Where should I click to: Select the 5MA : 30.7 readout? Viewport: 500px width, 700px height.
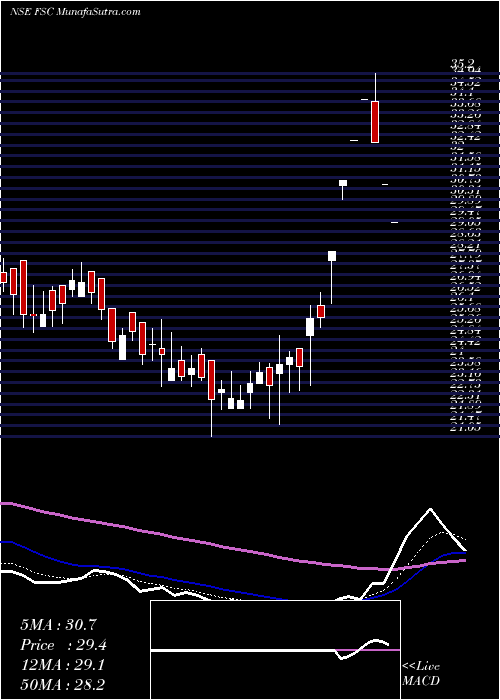coord(58,625)
